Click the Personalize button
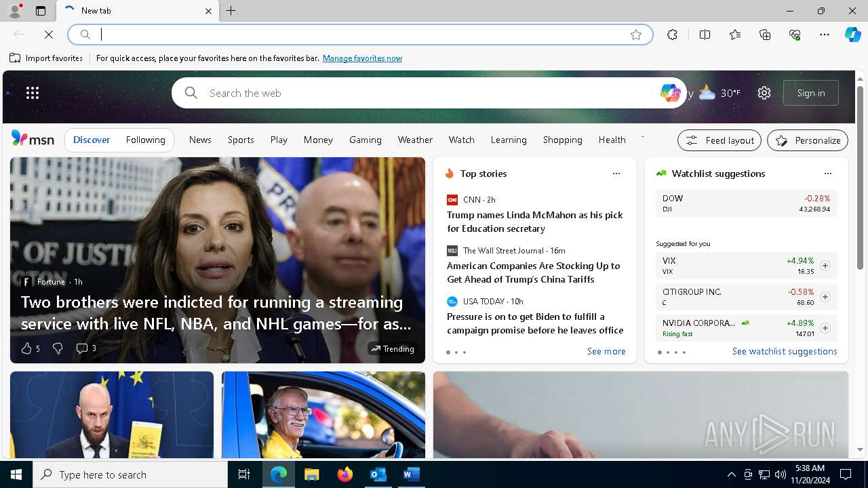Image resolution: width=868 pixels, height=488 pixels. pos(808,140)
